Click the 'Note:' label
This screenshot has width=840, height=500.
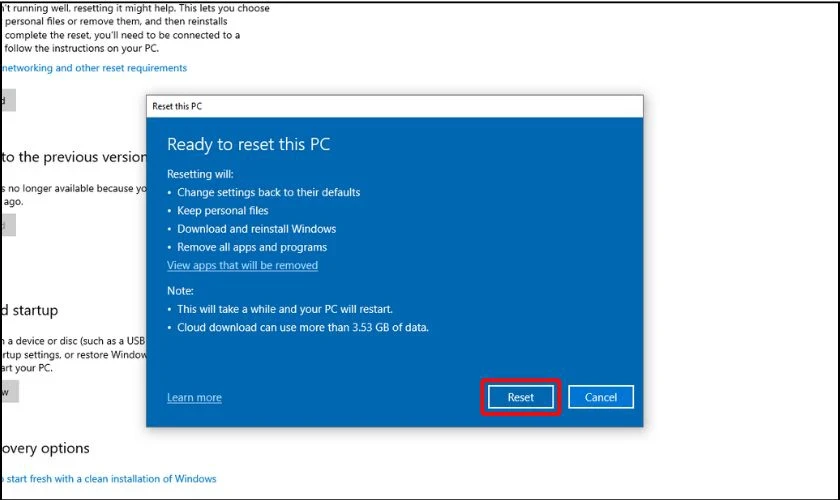[x=180, y=290]
